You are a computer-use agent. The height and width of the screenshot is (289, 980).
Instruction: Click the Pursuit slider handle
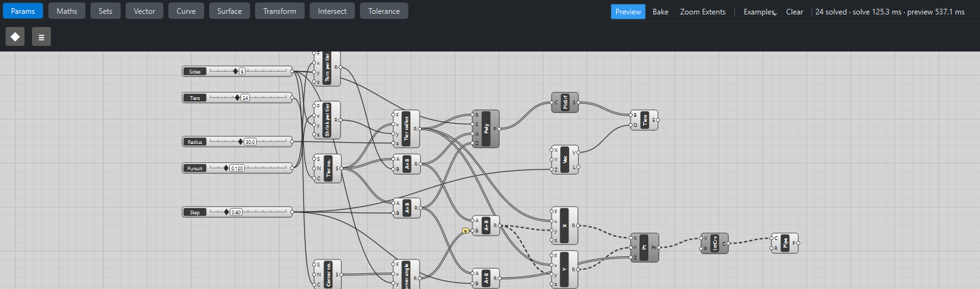click(226, 168)
